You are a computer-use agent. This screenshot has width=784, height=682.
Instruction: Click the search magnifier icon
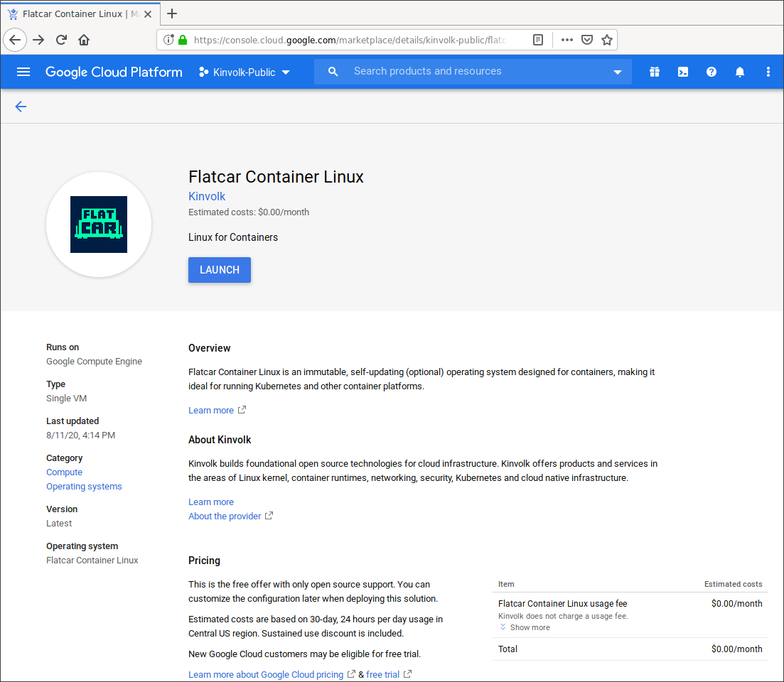point(333,71)
